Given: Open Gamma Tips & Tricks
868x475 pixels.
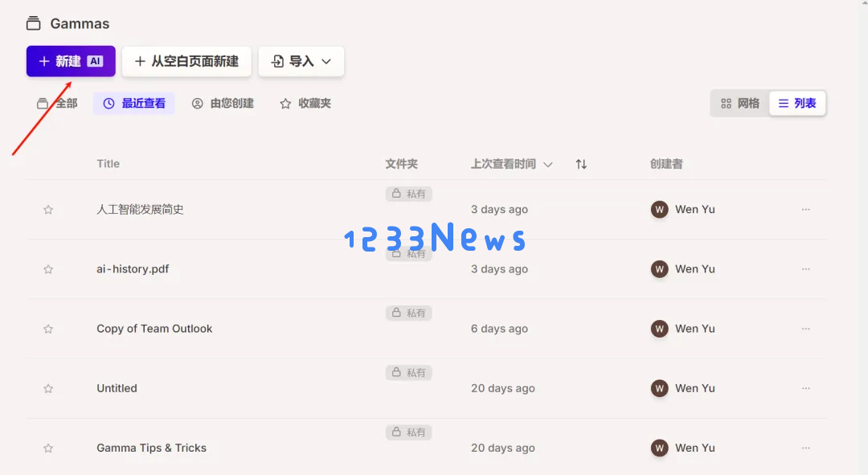Looking at the screenshot, I should coord(152,448).
